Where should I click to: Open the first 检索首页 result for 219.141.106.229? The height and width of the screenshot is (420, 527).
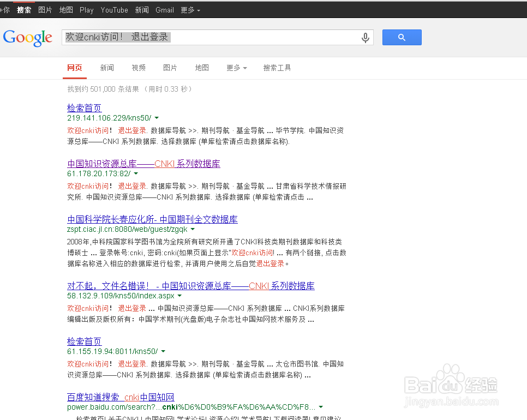[85, 108]
